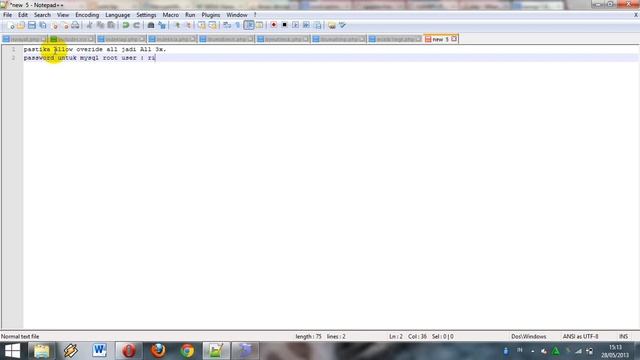Open the ? help menu
The height and width of the screenshot is (360, 640).
255,15
